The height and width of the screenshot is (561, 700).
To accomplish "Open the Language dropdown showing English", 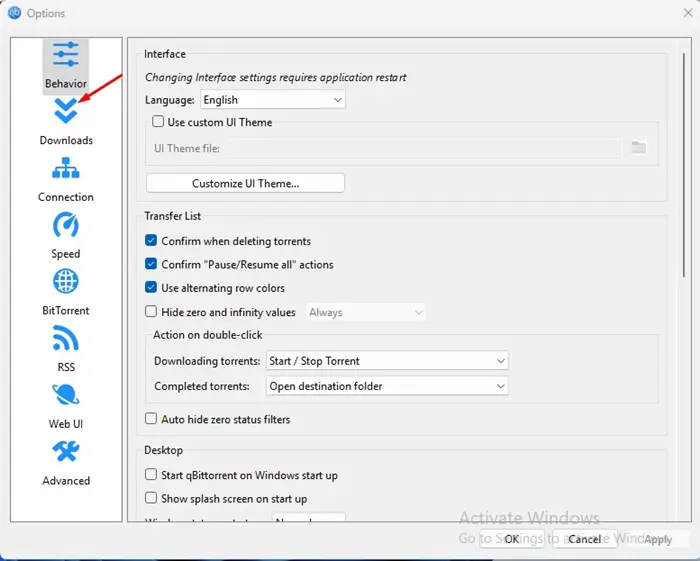I will click(273, 100).
